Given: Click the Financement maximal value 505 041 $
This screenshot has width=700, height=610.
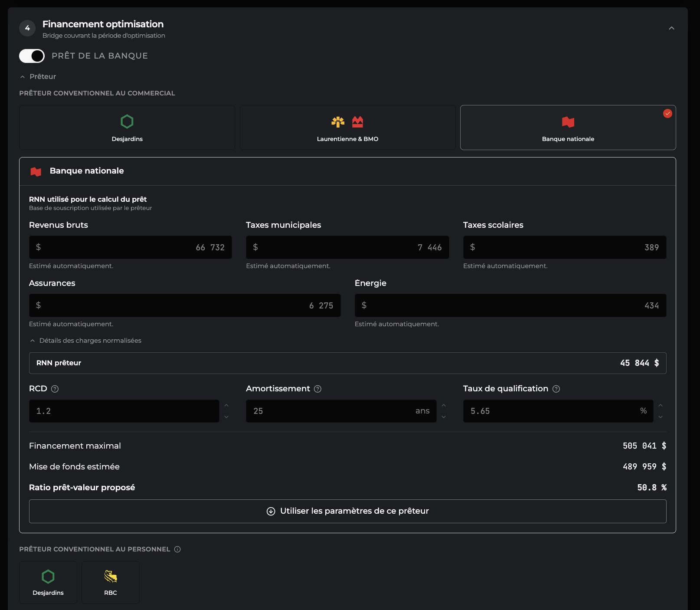Looking at the screenshot, I should click(644, 446).
